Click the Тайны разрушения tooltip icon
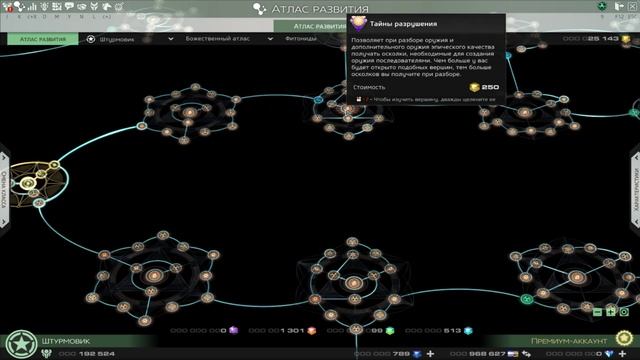Image resolution: width=640 pixels, height=360 pixels. click(358, 23)
